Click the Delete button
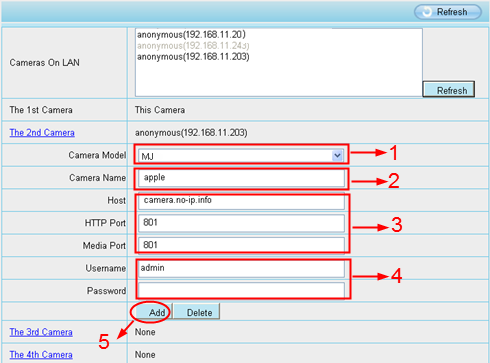The width and height of the screenshot is (490, 363). (x=197, y=312)
